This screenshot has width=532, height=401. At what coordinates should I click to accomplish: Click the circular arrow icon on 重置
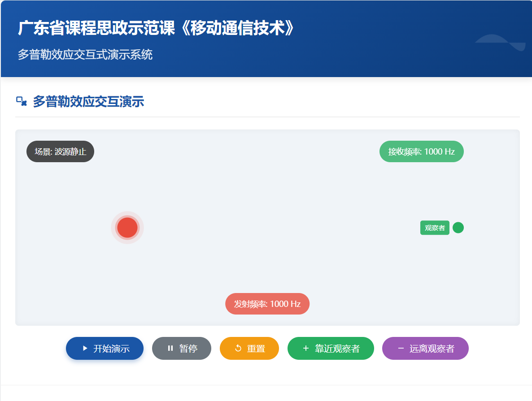(238, 349)
